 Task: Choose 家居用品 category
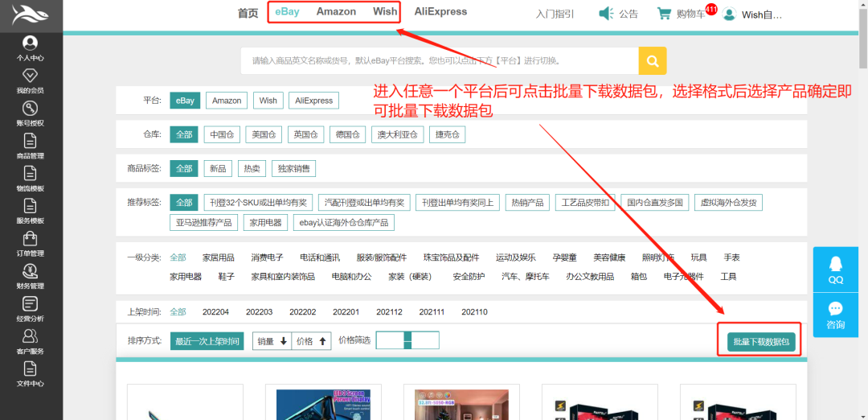click(x=218, y=257)
